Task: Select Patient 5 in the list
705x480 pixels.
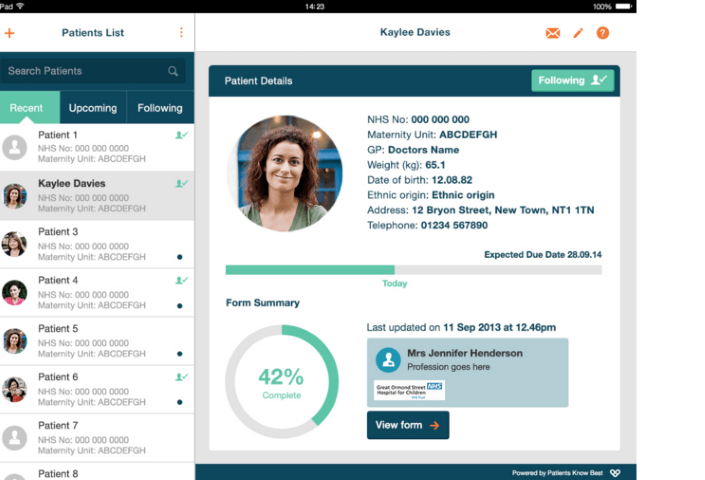Action: 97,341
